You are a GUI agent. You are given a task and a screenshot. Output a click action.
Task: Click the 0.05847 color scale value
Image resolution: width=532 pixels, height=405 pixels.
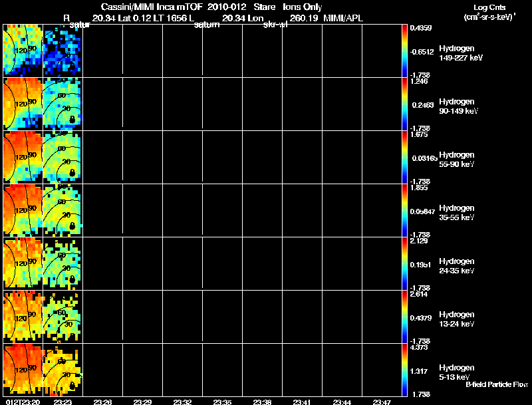423,211
